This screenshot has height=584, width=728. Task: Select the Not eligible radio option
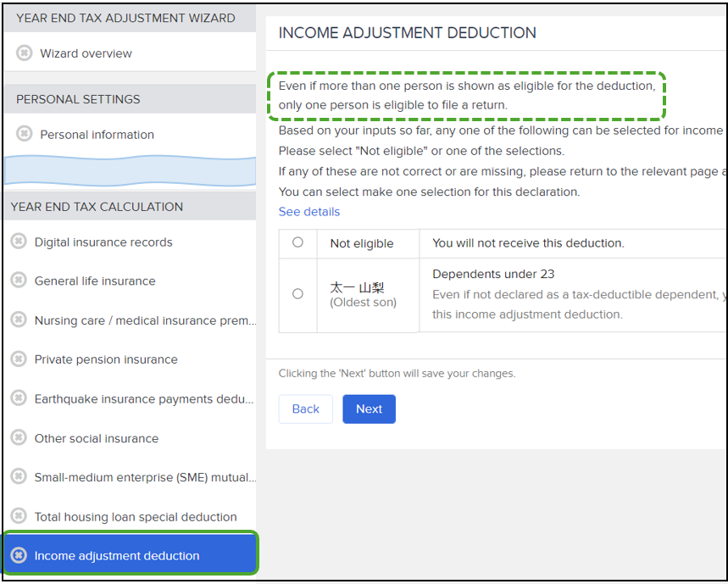[297, 242]
